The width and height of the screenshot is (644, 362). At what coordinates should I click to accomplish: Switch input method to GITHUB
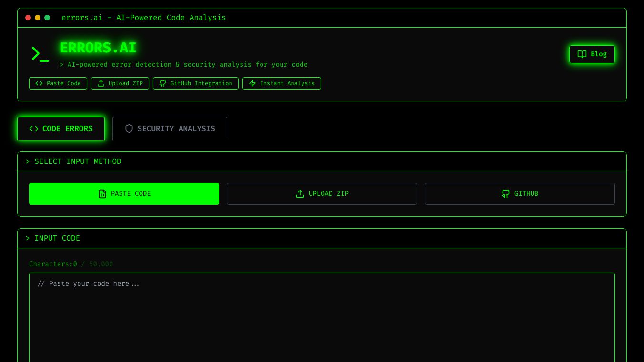coord(520,194)
